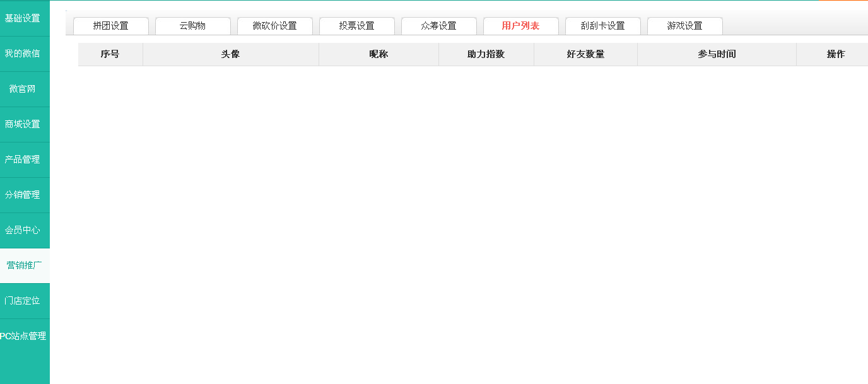This screenshot has height=384, width=868.
Task: Select the 营销推广 sidebar item
Action: coord(24,265)
